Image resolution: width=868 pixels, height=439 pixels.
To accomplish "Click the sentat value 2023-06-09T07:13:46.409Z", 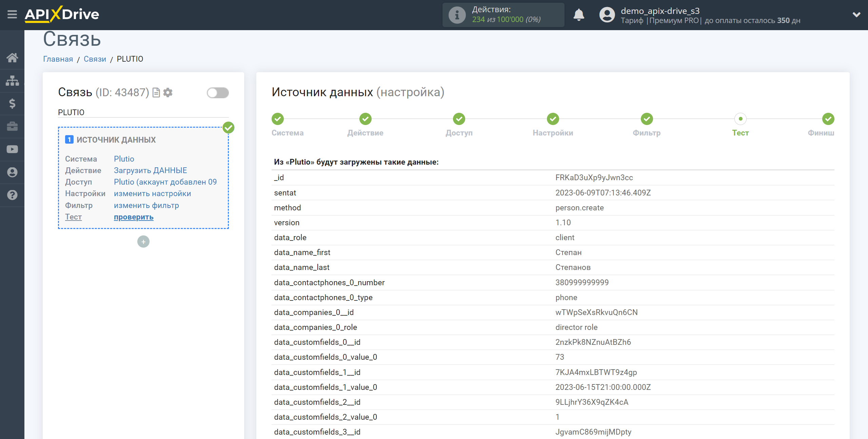I will click(603, 193).
